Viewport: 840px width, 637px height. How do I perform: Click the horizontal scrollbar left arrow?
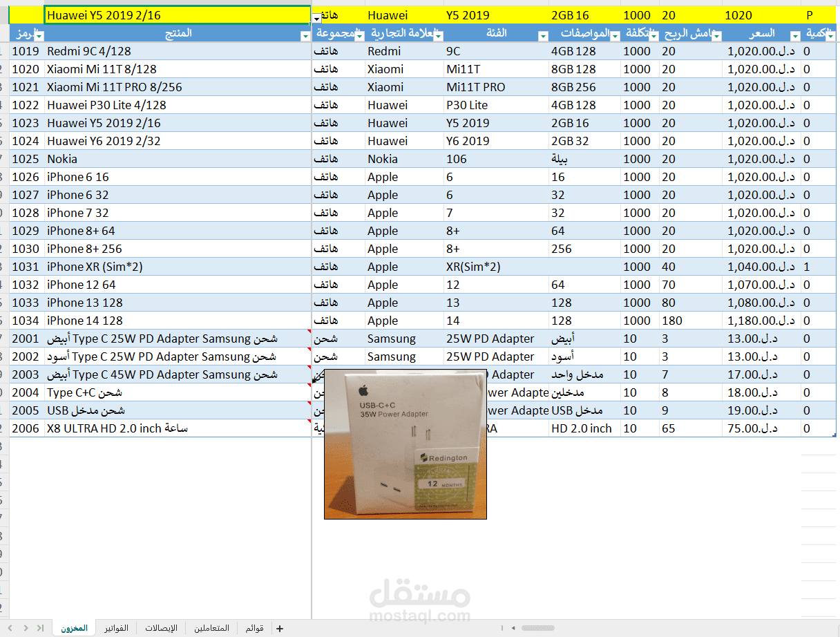tap(513, 628)
